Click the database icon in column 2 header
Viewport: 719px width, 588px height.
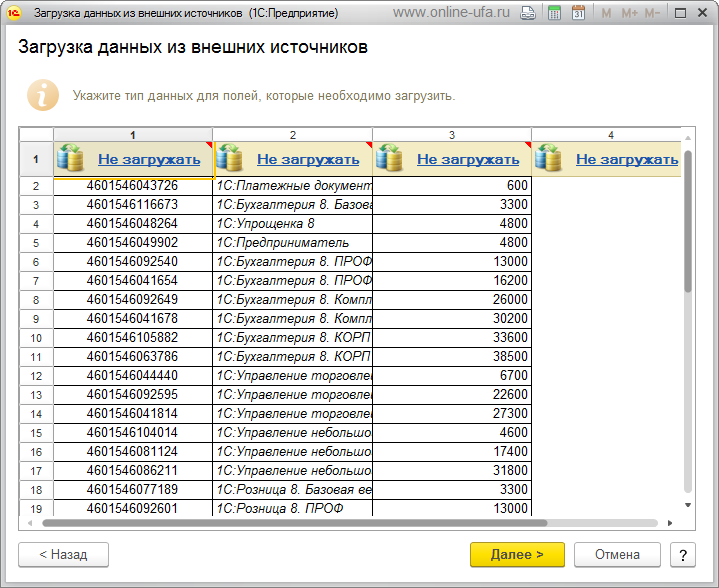[229, 158]
